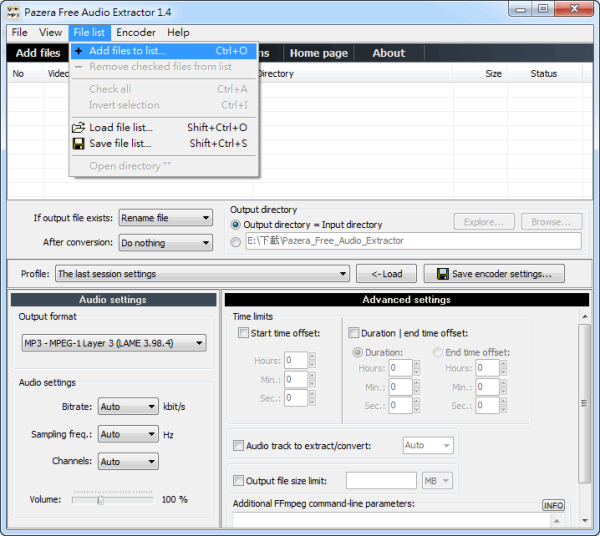
Task: Check Output file size limit
Action: tap(238, 480)
